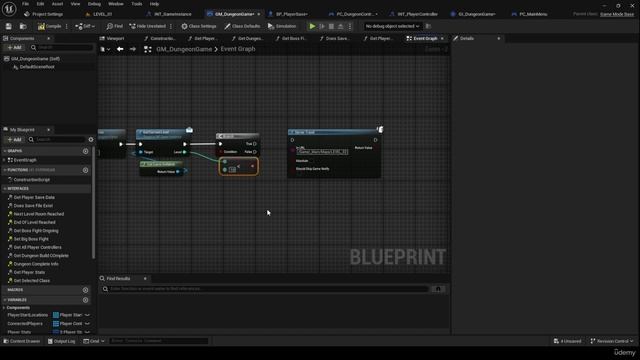Toggle Hide Unrelated nodes
The image size is (640, 360).
tap(147, 26)
